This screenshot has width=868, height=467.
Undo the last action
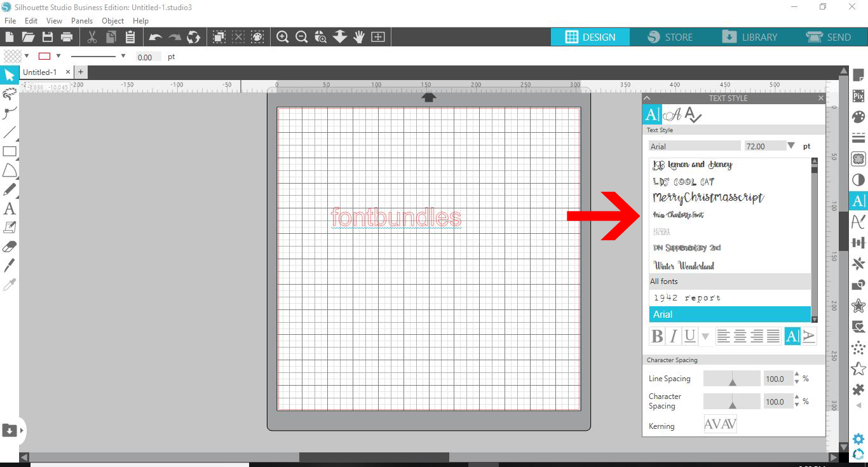click(156, 37)
